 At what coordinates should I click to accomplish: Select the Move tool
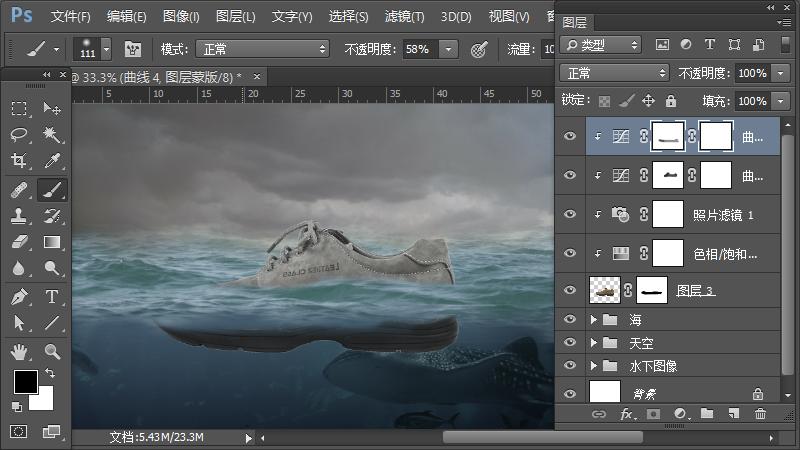[x=52, y=108]
